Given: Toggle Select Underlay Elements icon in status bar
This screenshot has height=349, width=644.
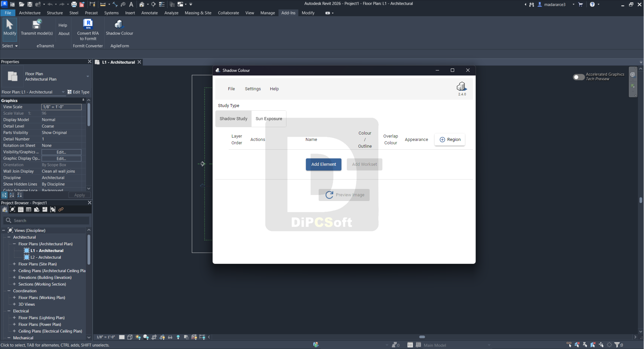Looking at the screenshot, I should point(577,345).
